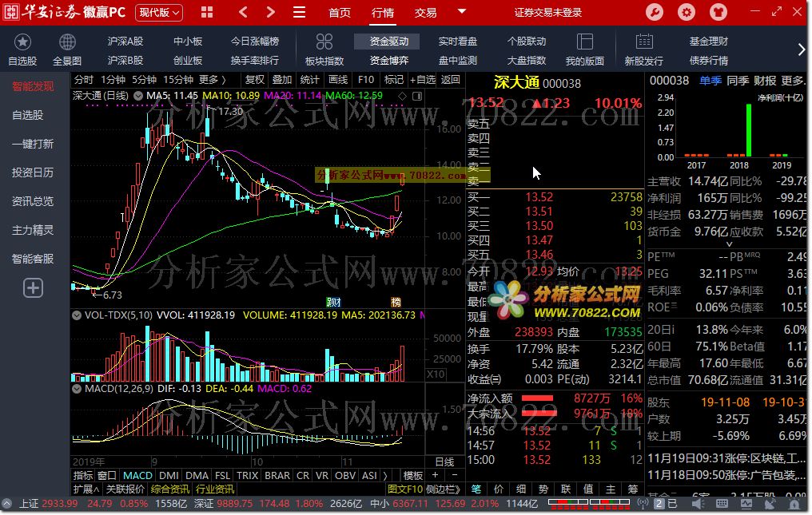This screenshot has width=812, height=515.
Task: Expand 更多 time period options
Action: pyautogui.click(x=213, y=80)
